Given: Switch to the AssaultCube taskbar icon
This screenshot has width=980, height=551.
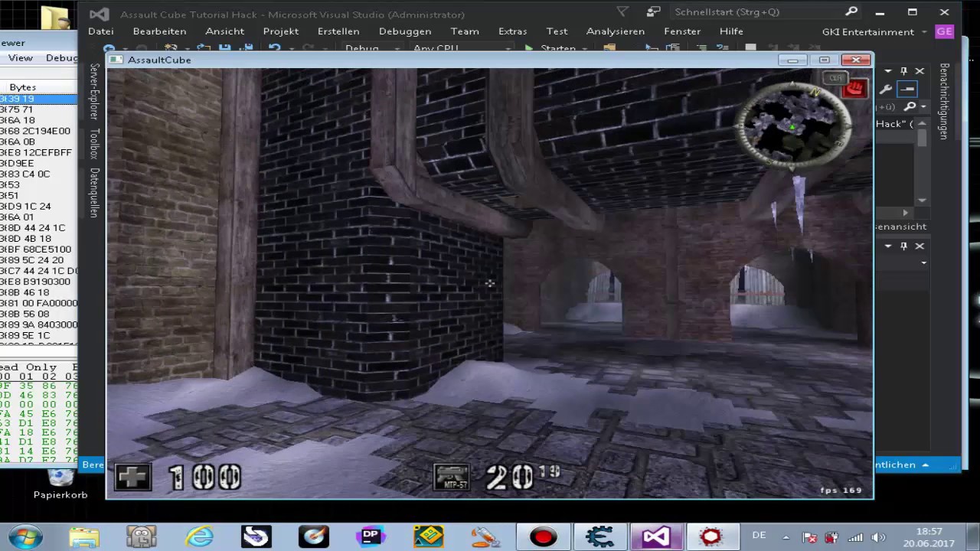Looking at the screenshot, I should (x=711, y=536).
